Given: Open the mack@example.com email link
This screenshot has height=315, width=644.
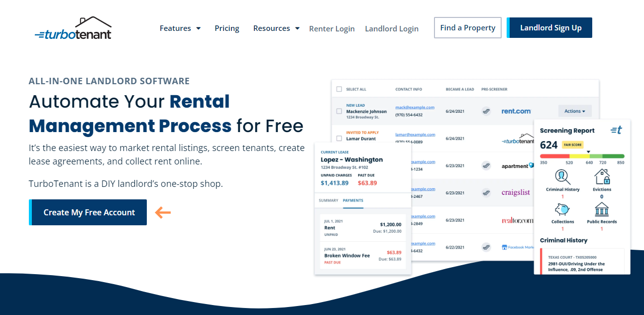Looking at the screenshot, I should pyautogui.click(x=415, y=107).
